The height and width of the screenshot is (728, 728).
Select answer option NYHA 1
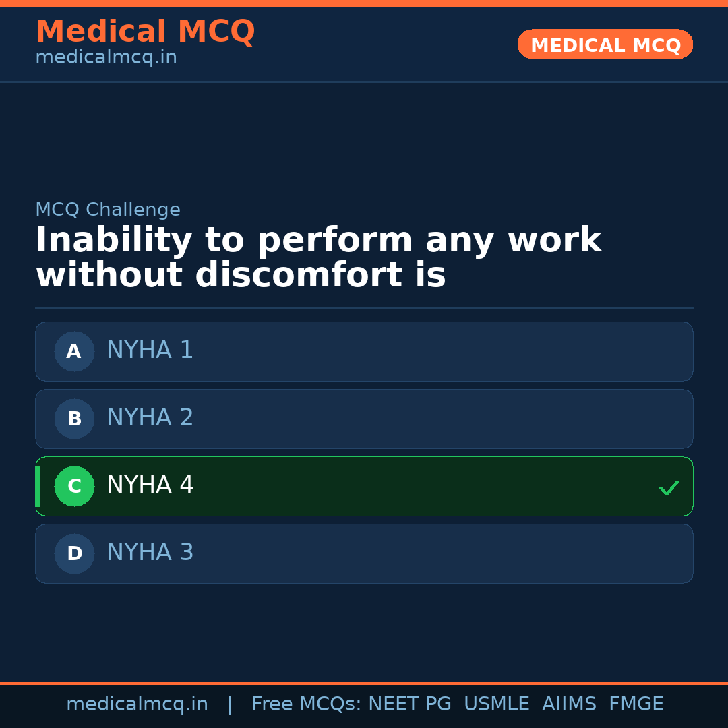[364, 351]
